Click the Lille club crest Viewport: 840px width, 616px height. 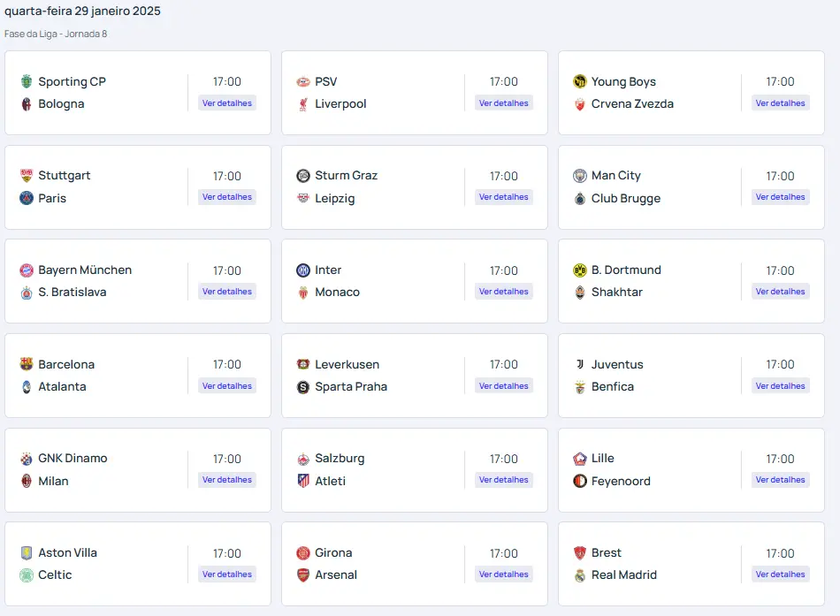coord(580,459)
